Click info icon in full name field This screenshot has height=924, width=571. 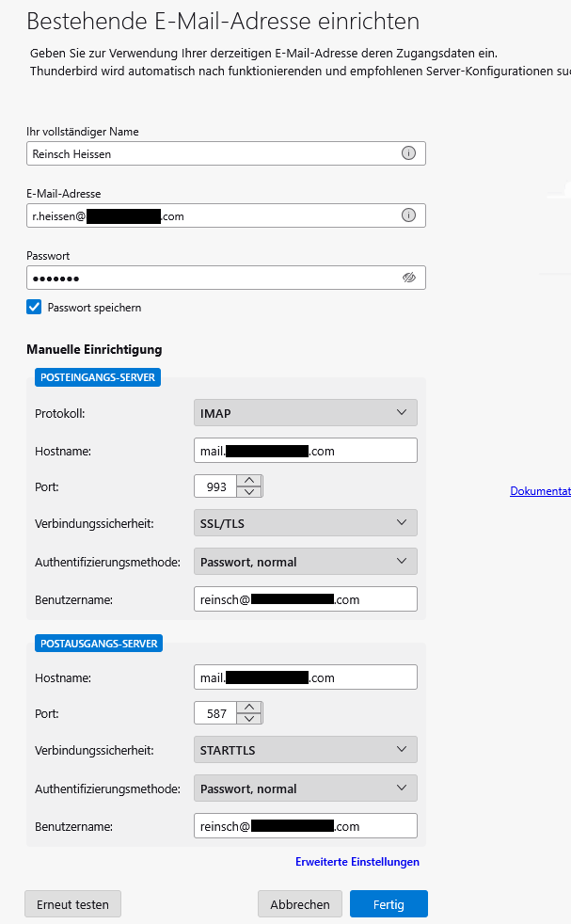408,153
